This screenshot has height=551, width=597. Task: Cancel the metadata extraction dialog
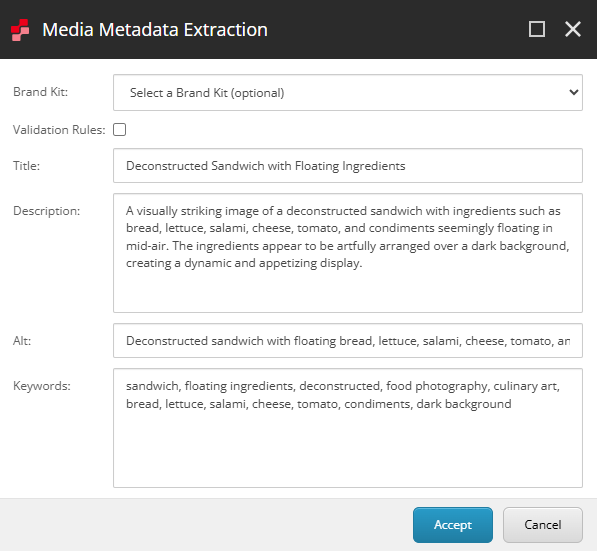pyautogui.click(x=543, y=525)
